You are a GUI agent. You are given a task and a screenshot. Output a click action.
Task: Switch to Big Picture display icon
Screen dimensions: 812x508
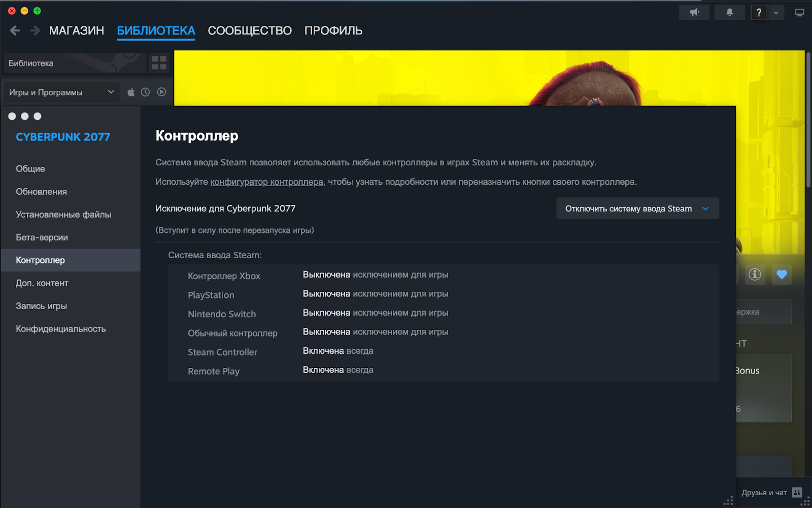pyautogui.click(x=799, y=13)
